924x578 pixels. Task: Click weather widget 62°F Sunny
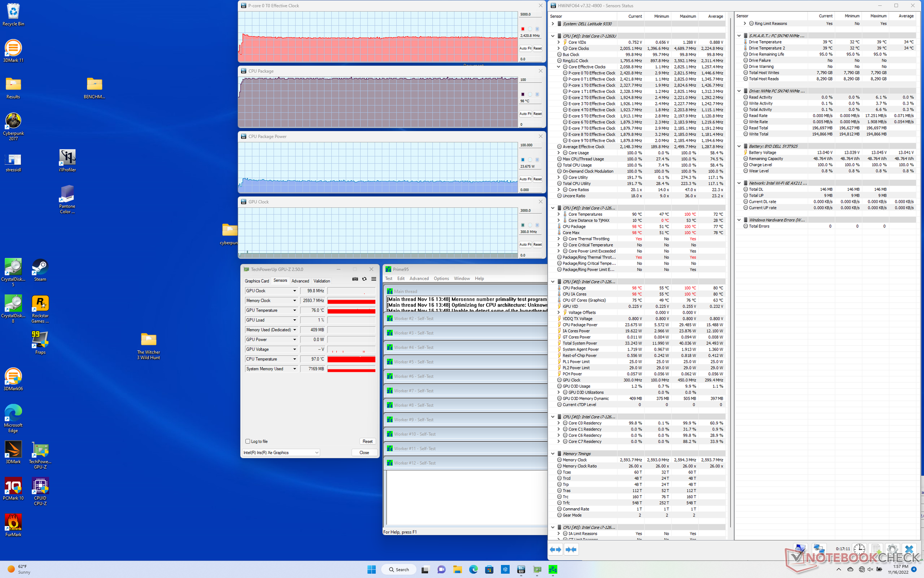pos(18,569)
